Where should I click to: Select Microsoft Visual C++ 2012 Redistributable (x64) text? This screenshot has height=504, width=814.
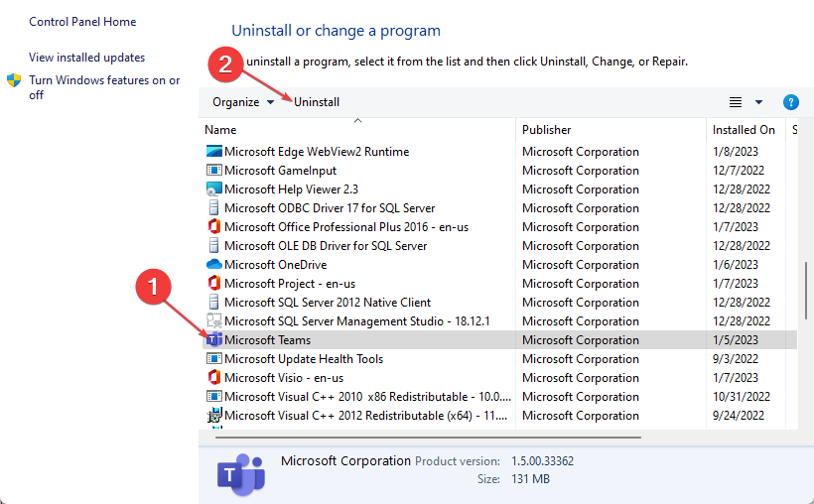click(366, 416)
